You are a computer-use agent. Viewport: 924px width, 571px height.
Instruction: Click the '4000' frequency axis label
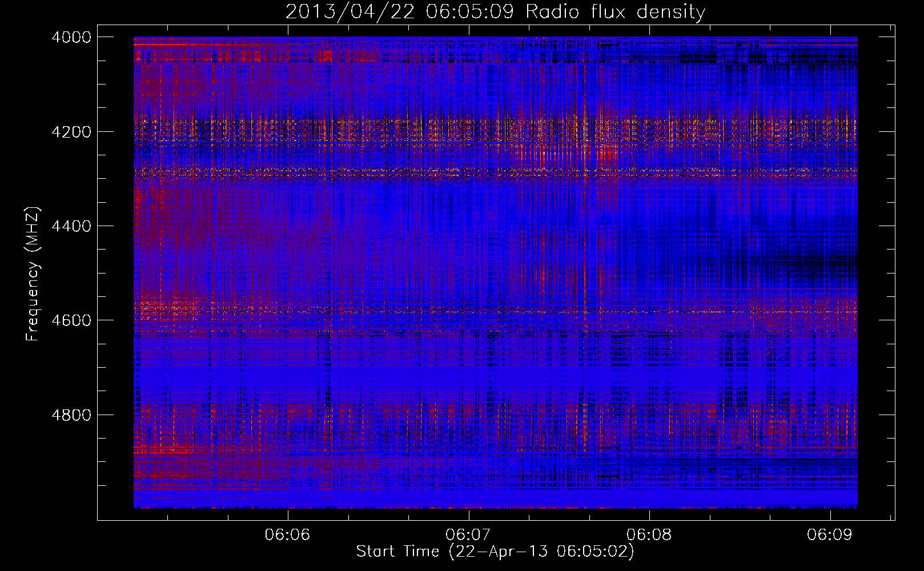71,37
